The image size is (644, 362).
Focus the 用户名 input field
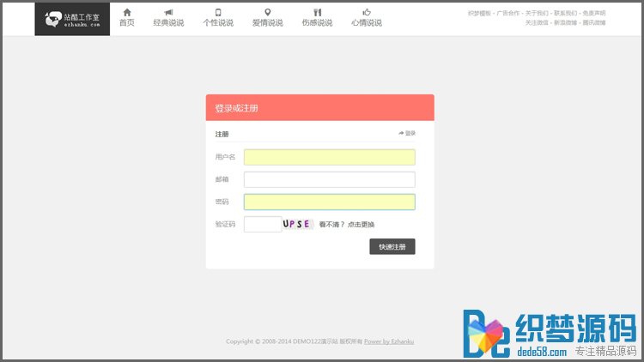(x=330, y=157)
